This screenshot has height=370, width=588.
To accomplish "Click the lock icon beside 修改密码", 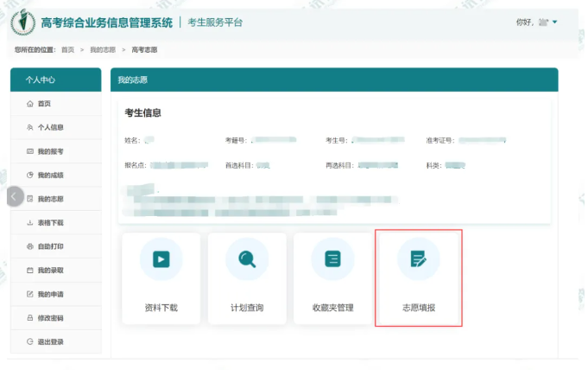I will point(30,318).
